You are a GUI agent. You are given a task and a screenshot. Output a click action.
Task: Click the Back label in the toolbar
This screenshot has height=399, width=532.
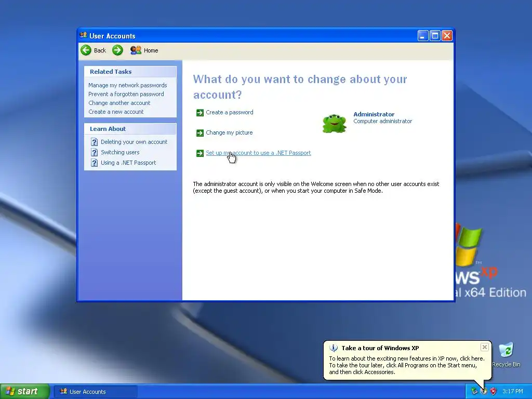(x=100, y=50)
